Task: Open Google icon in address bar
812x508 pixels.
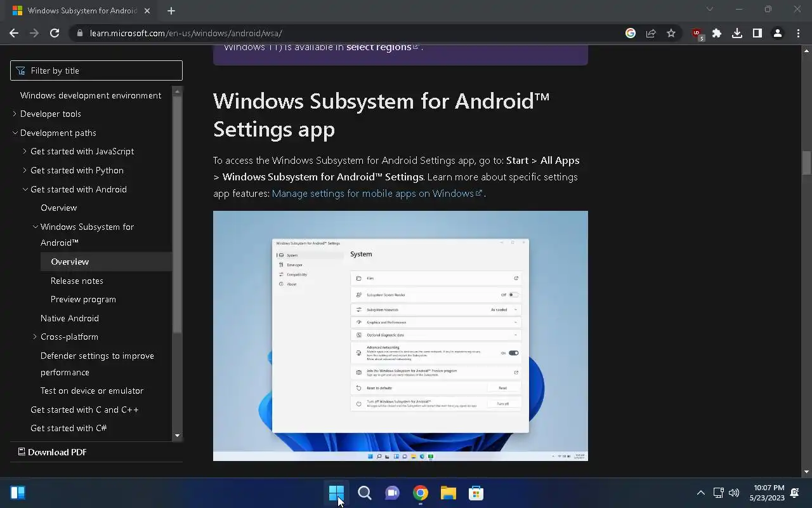Action: click(x=631, y=33)
